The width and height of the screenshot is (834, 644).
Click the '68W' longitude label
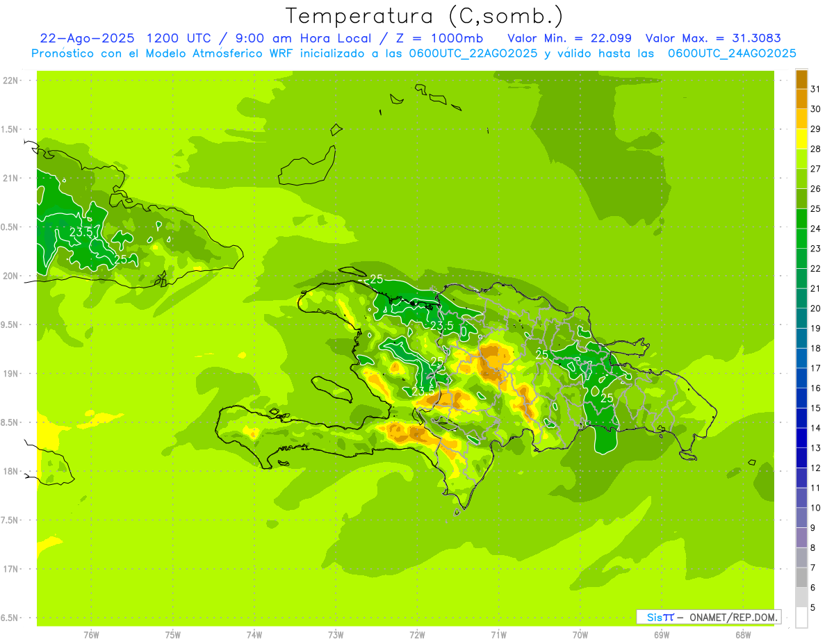[x=743, y=635]
